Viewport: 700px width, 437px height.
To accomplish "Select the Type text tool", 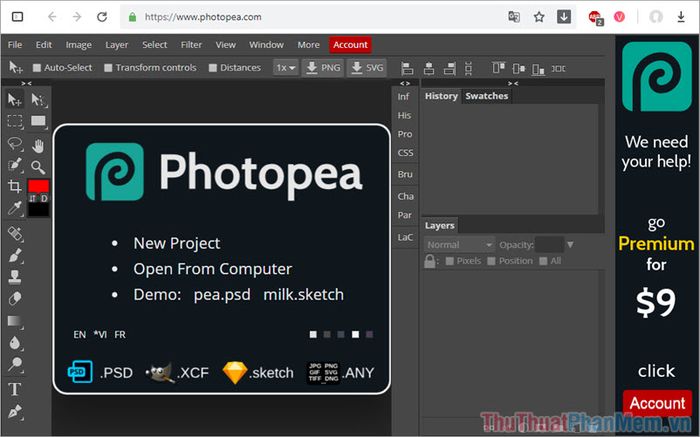I will coord(15,389).
